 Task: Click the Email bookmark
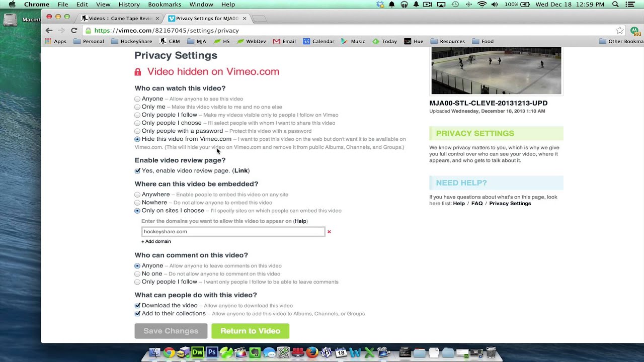pos(284,41)
